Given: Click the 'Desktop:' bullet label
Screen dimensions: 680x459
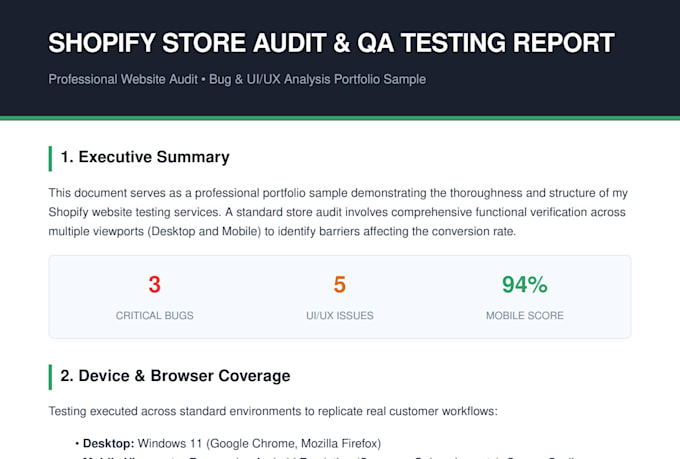Looking at the screenshot, I should [108, 443].
